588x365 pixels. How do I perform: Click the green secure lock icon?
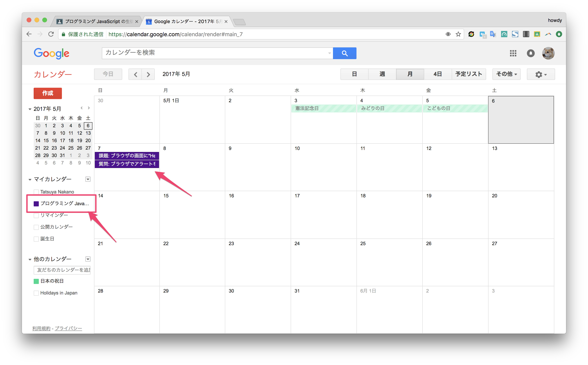click(x=63, y=34)
